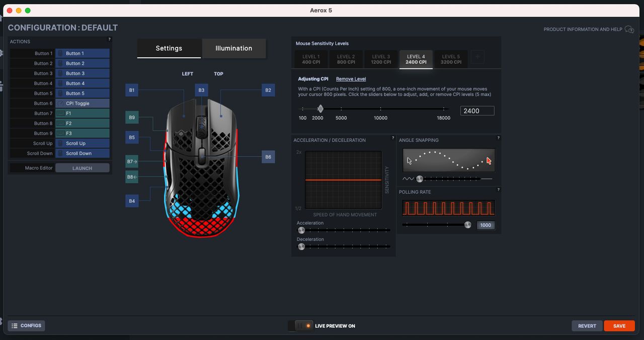Click the Acceleration slider handle
This screenshot has height=340, width=644.
(x=301, y=230)
